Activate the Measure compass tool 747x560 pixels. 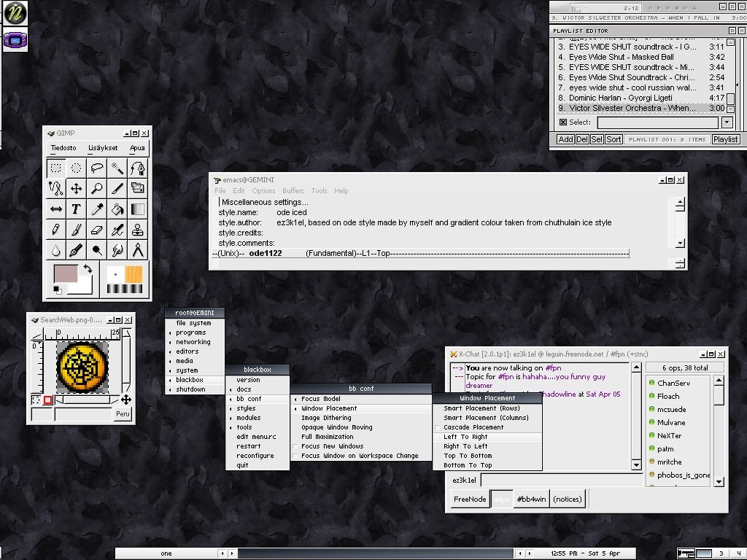[x=138, y=250]
